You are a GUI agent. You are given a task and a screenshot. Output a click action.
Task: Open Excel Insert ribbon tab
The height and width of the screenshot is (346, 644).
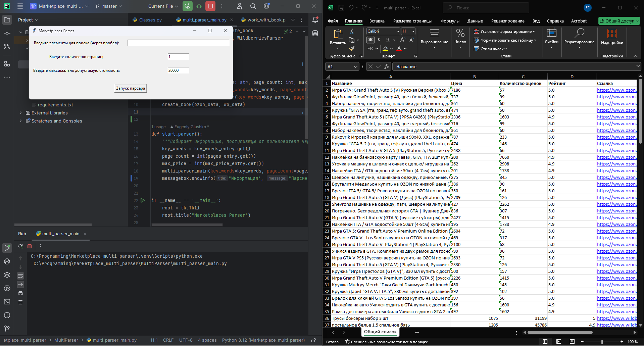point(377,21)
